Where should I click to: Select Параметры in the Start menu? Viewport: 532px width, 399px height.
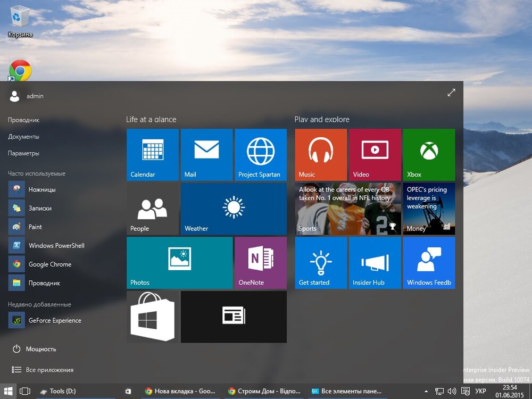(23, 153)
